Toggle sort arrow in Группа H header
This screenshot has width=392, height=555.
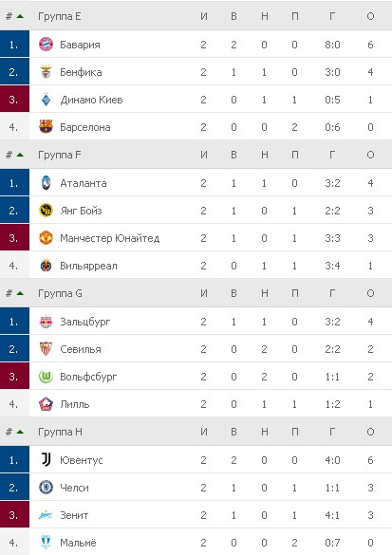click(20, 432)
